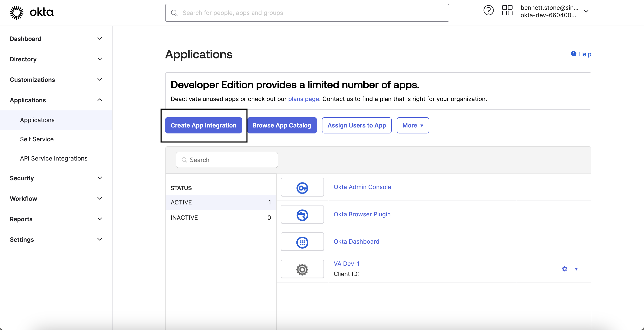
Task: Click the Okta Admin Console icon
Action: point(302,188)
